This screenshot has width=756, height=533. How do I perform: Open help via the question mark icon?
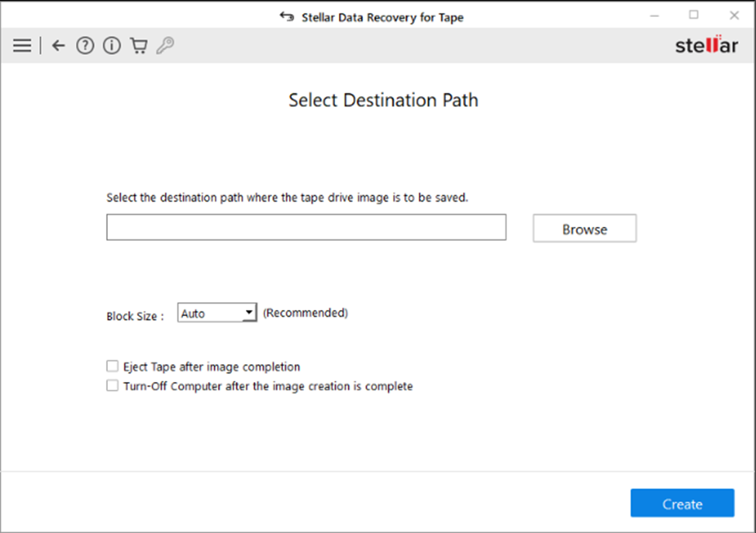(85, 46)
